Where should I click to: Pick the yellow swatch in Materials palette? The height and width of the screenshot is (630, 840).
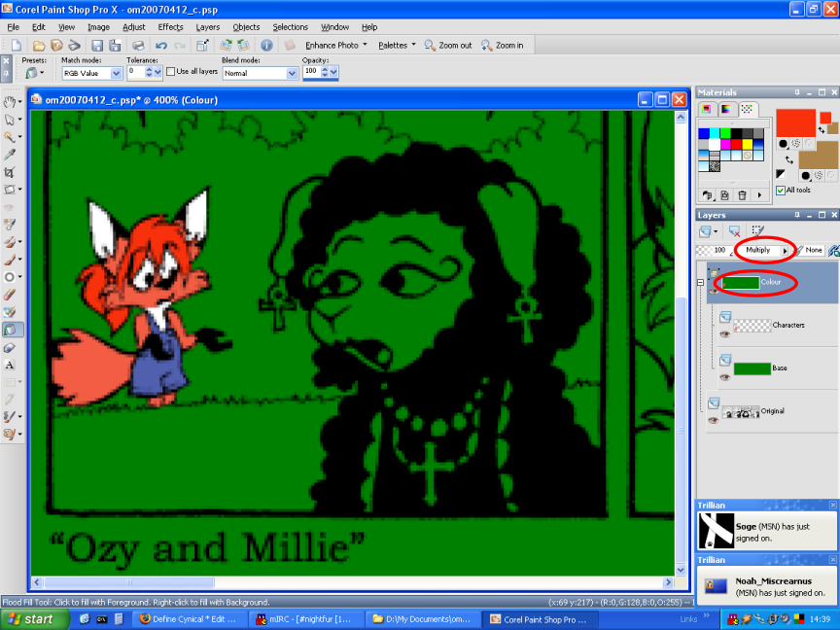748,145
